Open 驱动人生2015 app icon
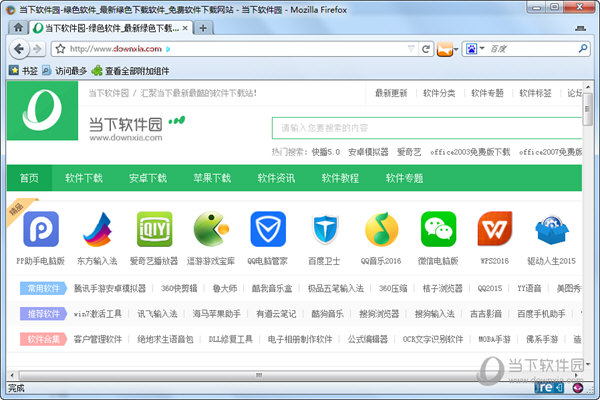 click(x=551, y=230)
